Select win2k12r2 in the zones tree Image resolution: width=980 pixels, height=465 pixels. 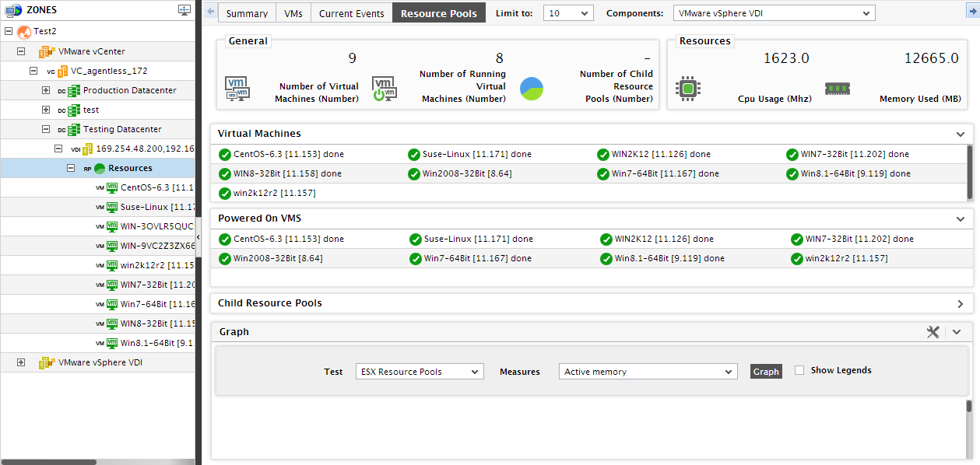coord(157,265)
